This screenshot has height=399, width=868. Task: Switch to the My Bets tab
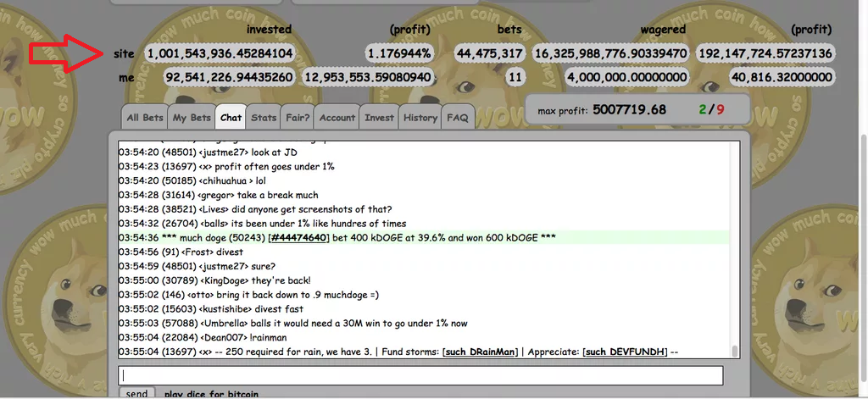coord(192,117)
